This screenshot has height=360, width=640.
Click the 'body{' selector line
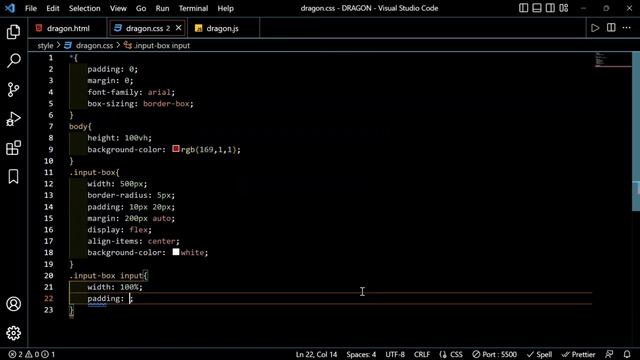[x=80, y=127]
